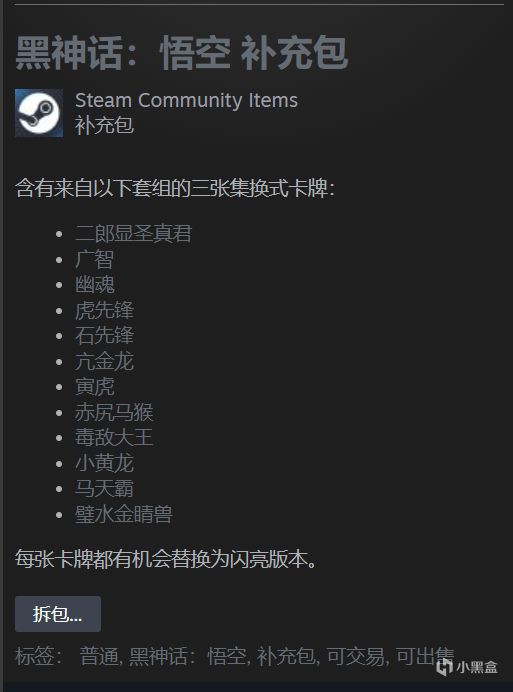Select the 寅虎 card entry
Viewport: 513px width, 692px height.
[94, 387]
